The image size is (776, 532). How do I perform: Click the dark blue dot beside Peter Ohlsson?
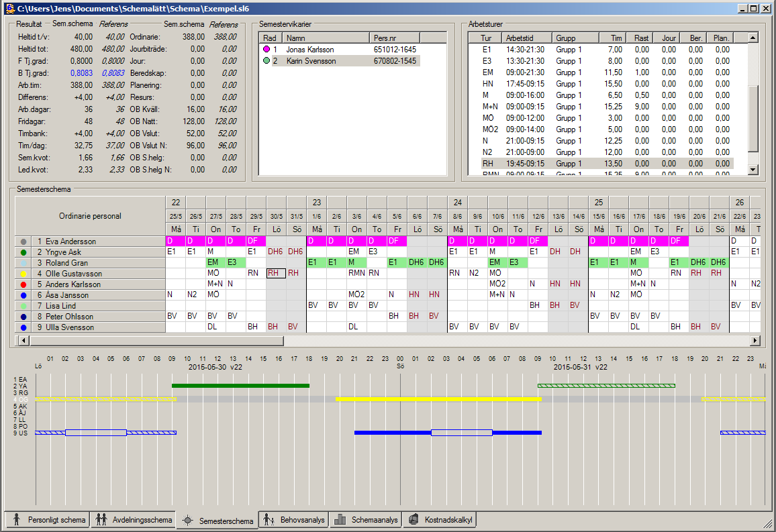tap(23, 317)
